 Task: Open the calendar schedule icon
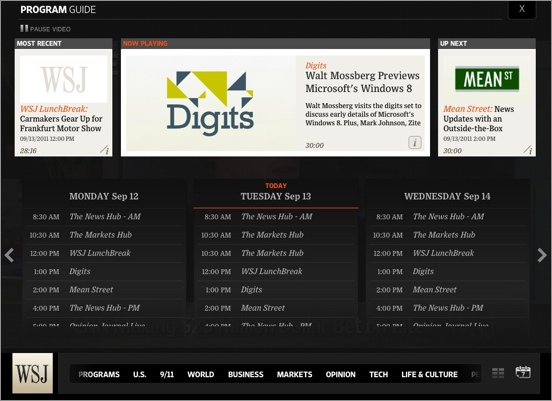523,372
